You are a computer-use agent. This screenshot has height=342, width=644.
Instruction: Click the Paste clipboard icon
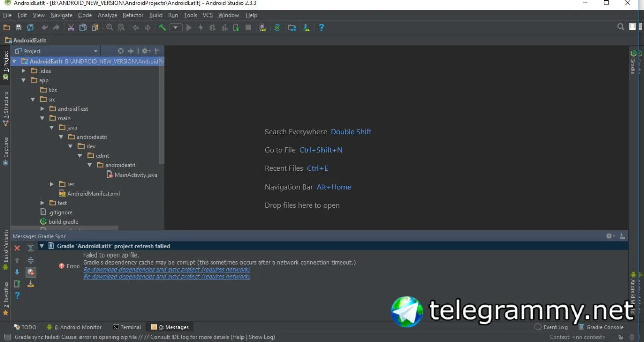pos(95,28)
